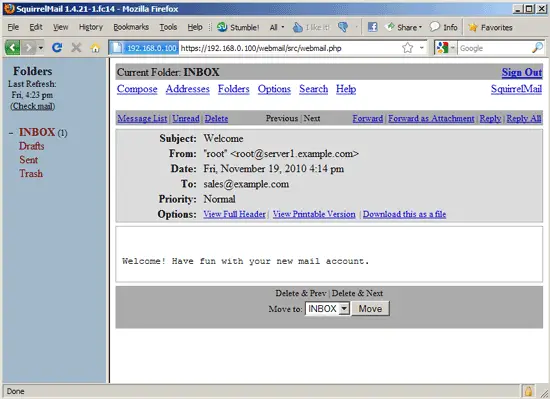Screen dimensions: 550x399
Task: Click the date text Fri, November 19, 2010 4:14 pm
Action: tap(274, 169)
